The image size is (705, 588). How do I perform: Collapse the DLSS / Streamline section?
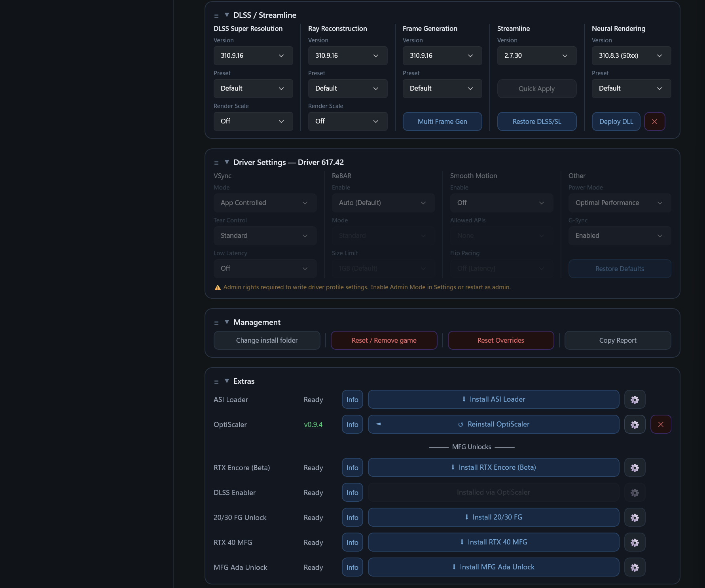(x=227, y=15)
